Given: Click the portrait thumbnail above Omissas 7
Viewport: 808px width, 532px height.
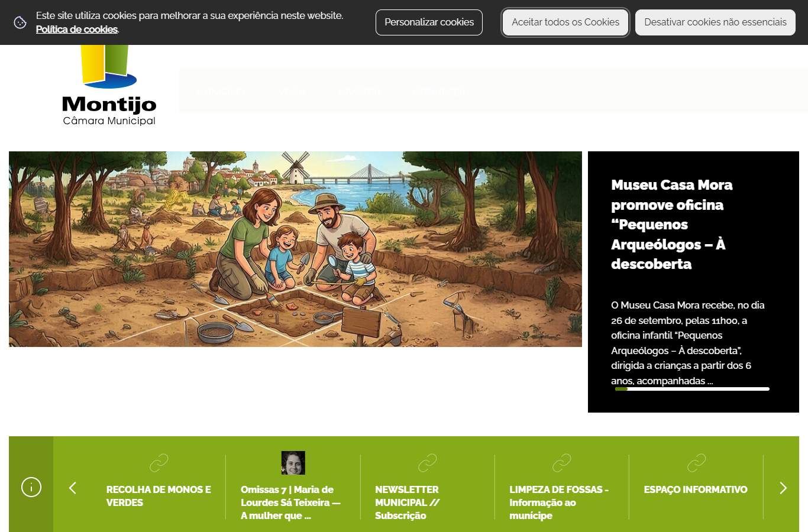Looking at the screenshot, I should [x=293, y=463].
